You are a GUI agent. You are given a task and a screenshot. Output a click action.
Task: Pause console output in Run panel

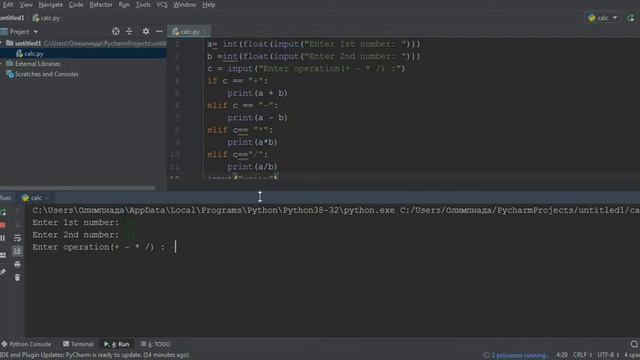[x=3, y=238]
